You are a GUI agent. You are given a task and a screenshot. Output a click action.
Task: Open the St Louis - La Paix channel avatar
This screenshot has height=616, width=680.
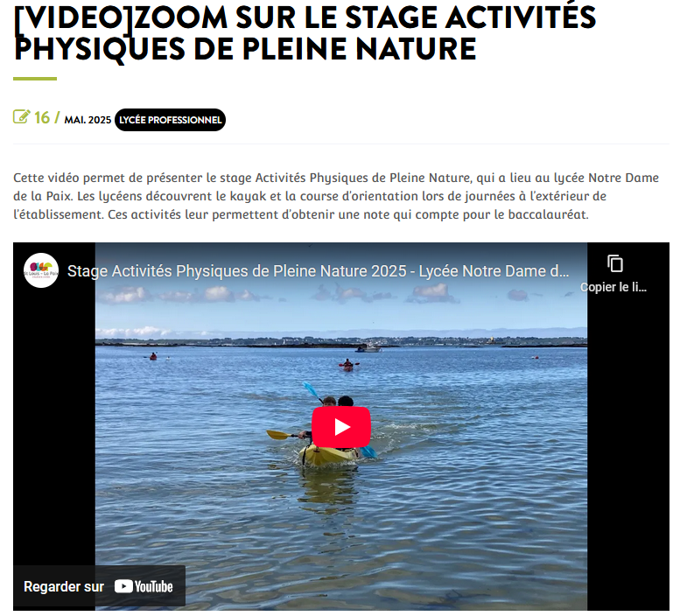coord(41,270)
